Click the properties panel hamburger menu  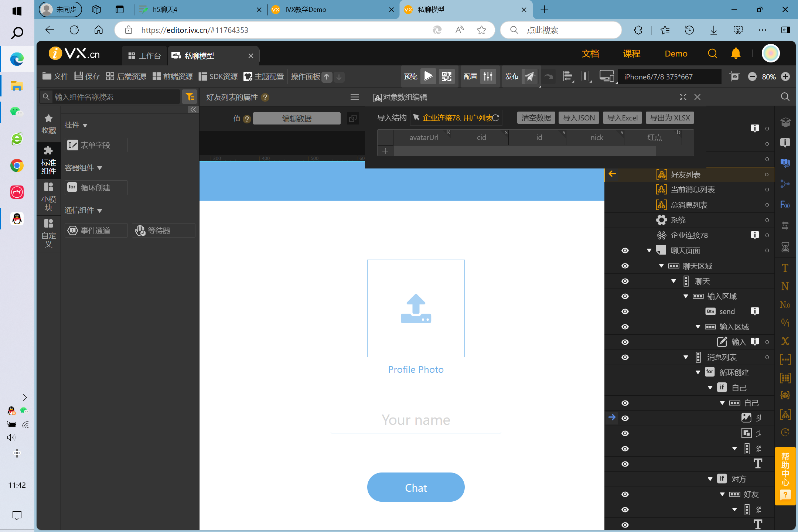(x=355, y=97)
